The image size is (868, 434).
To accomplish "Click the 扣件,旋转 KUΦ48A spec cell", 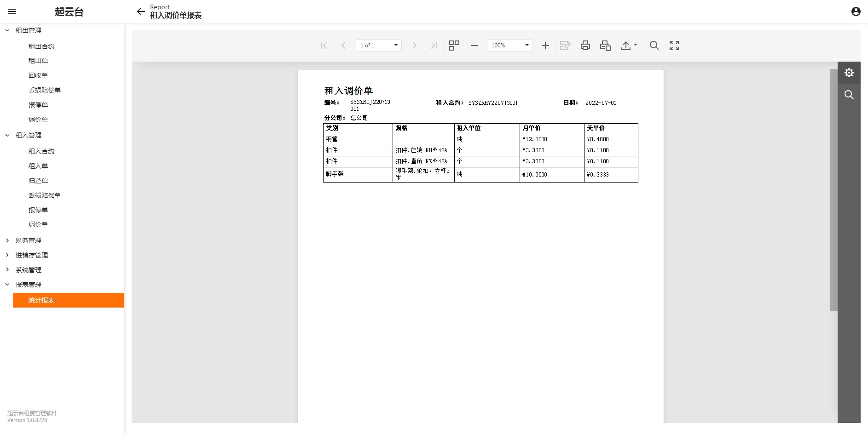I will [423, 150].
